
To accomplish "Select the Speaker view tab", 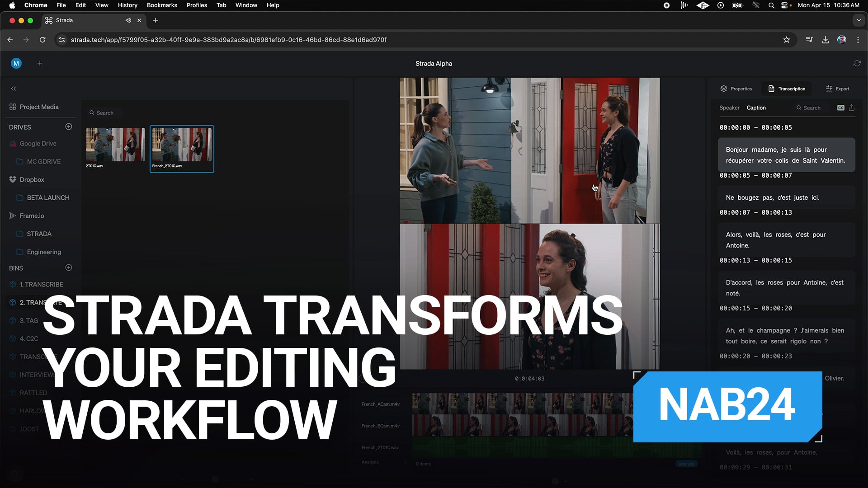I will [729, 108].
